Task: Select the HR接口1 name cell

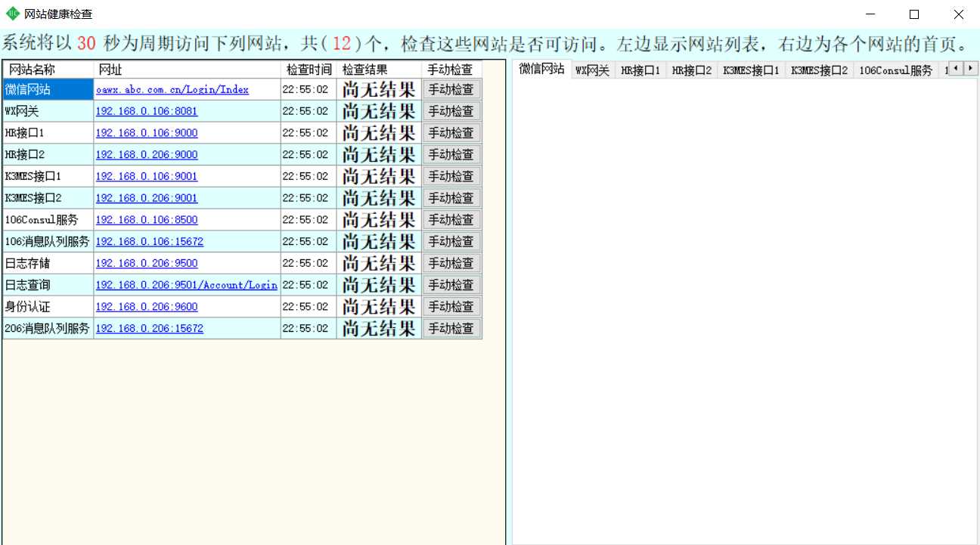Action: [x=48, y=133]
